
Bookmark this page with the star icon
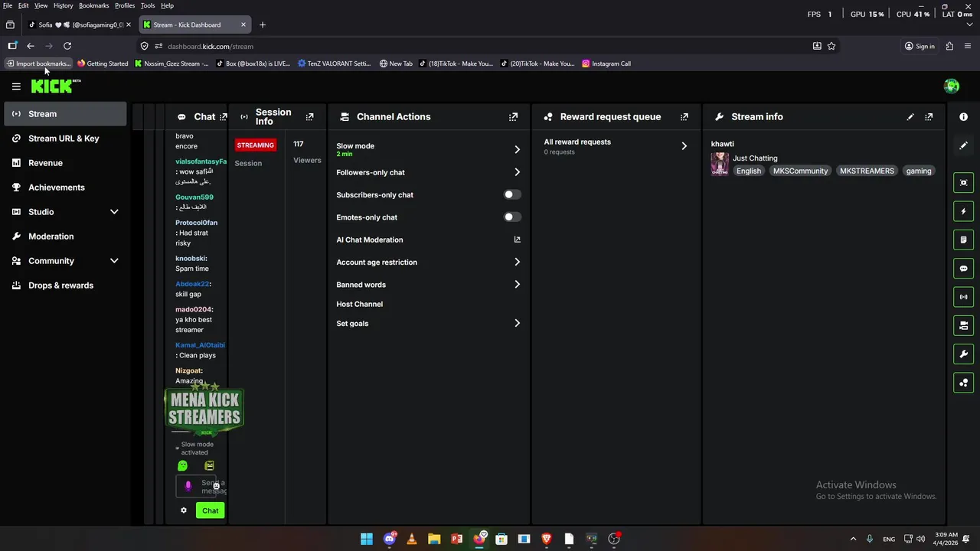pos(831,46)
